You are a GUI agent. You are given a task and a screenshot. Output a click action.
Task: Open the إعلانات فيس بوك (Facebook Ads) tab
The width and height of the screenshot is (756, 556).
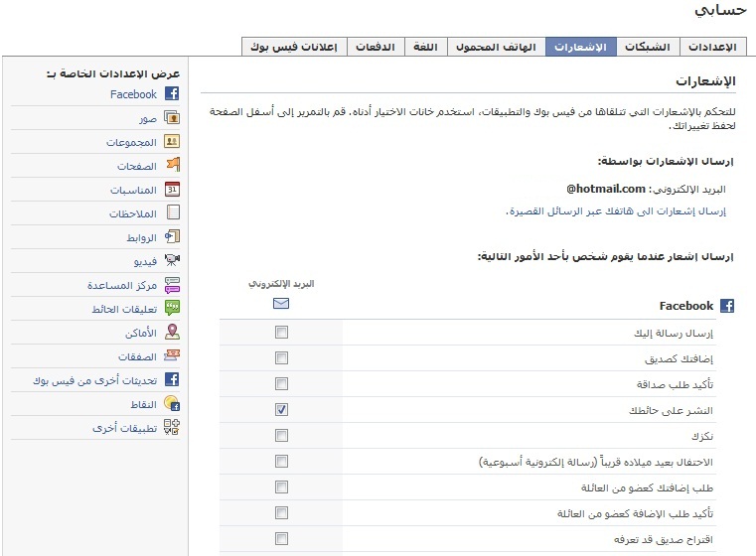[293, 47]
